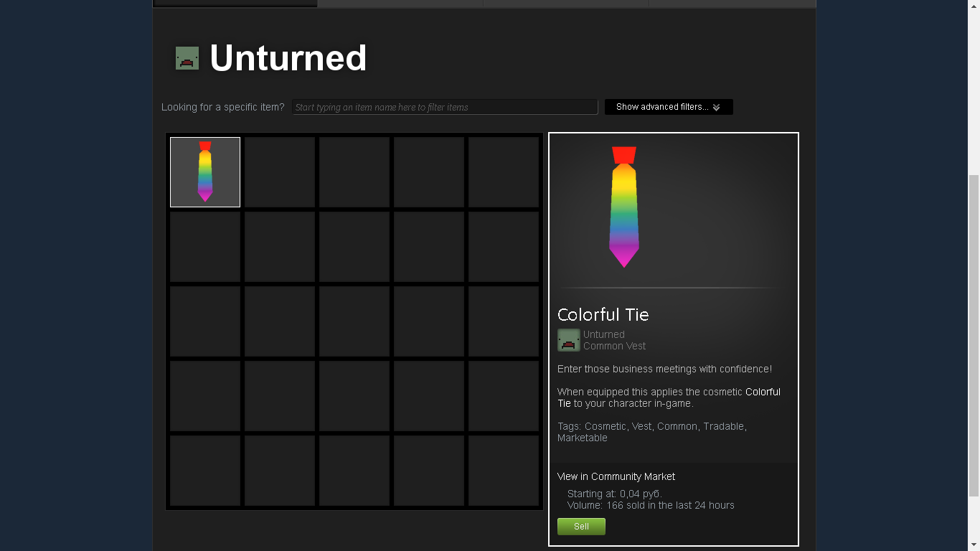Click the small Unturned icon in item details

click(x=569, y=340)
